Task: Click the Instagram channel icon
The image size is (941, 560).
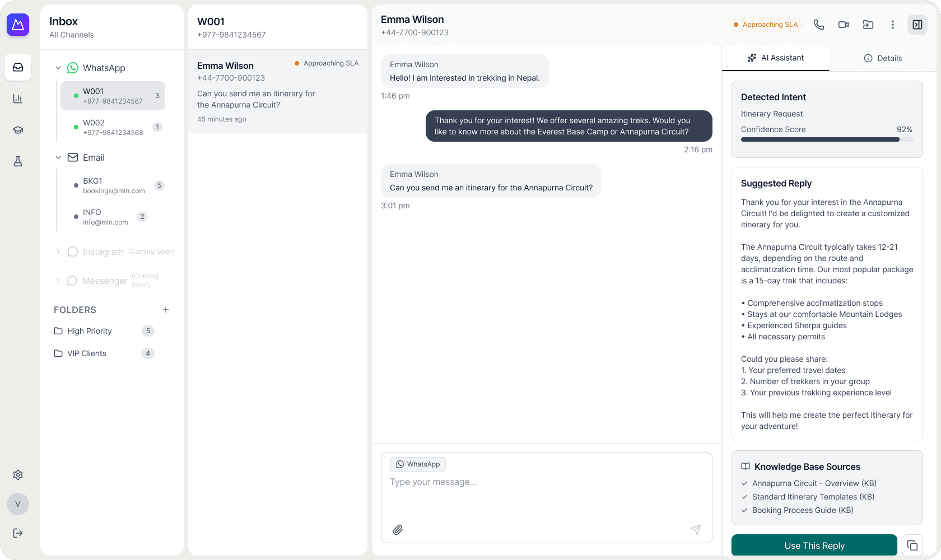Action: [x=73, y=251]
